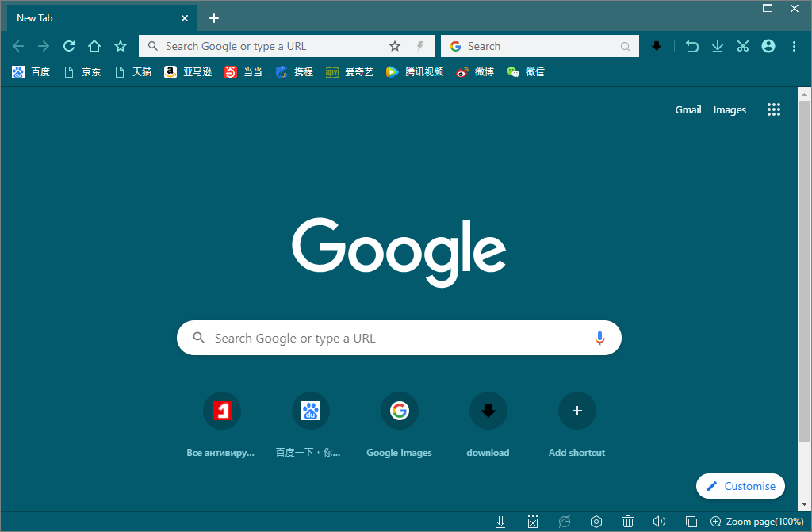
Task: Open the 京东 bookmark
Action: (x=82, y=72)
